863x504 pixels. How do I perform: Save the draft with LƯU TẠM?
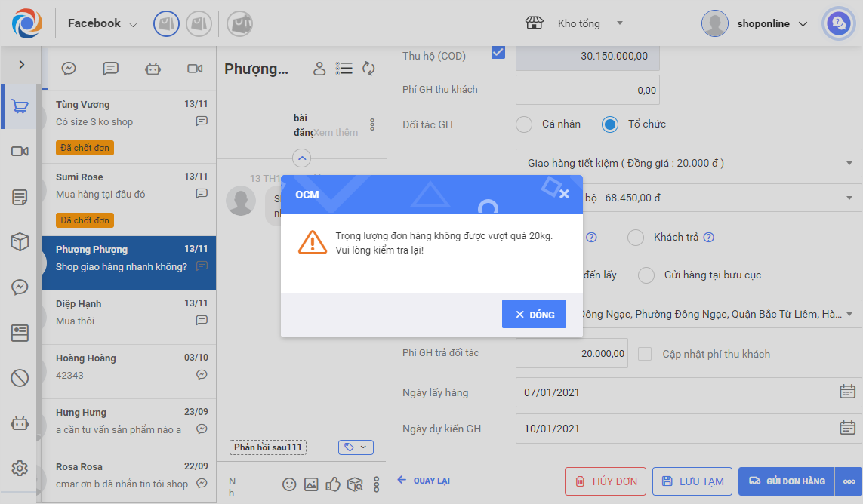click(692, 481)
